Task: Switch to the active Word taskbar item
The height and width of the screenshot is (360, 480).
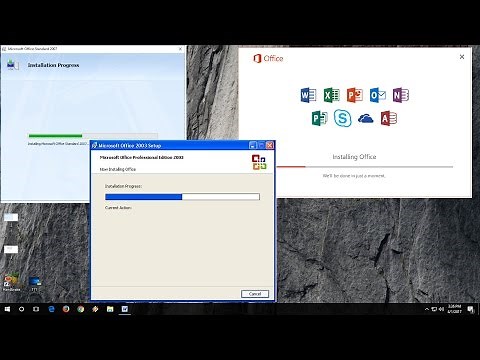Action: click(125, 309)
